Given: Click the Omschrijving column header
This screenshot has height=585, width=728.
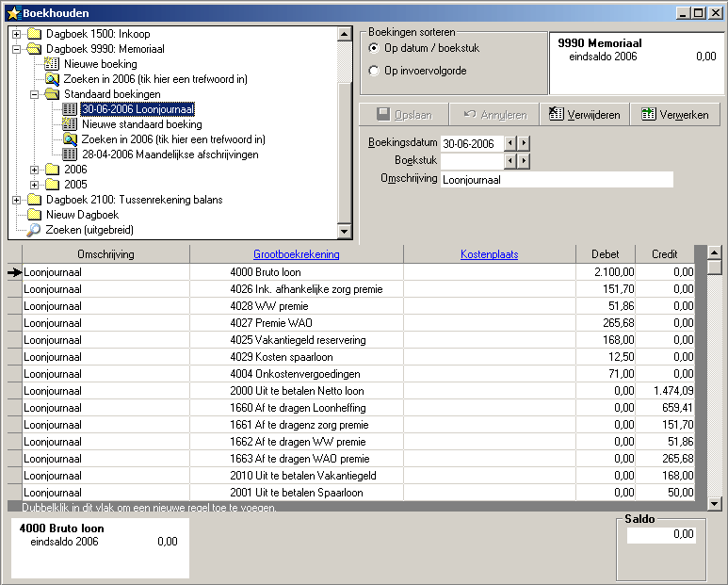Looking at the screenshot, I should [x=105, y=254].
